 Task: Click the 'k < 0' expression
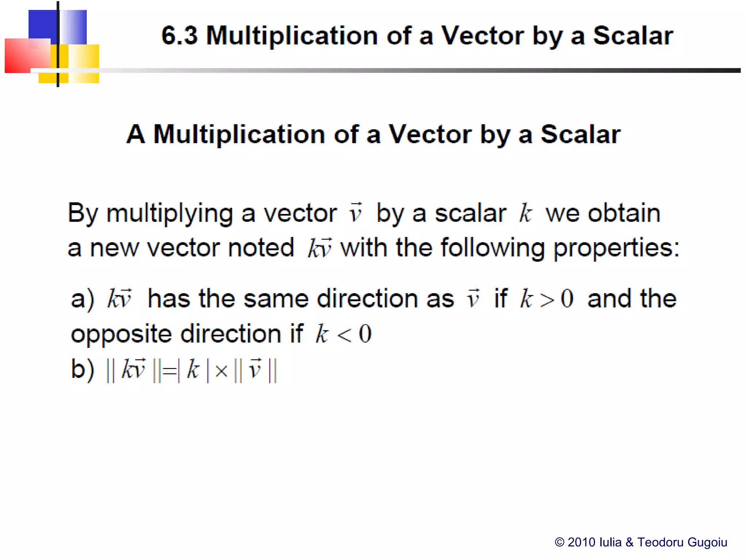click(343, 334)
